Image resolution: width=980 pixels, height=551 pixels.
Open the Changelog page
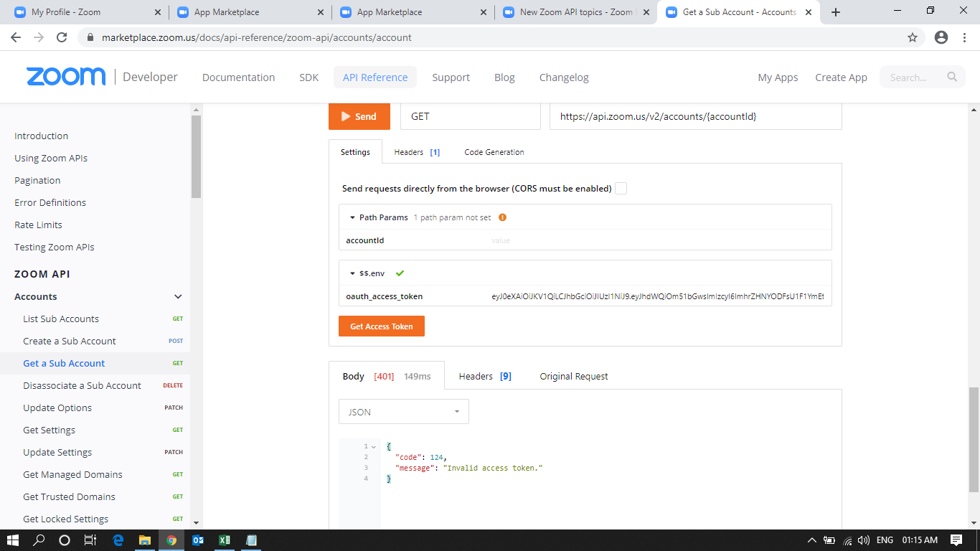click(x=564, y=77)
